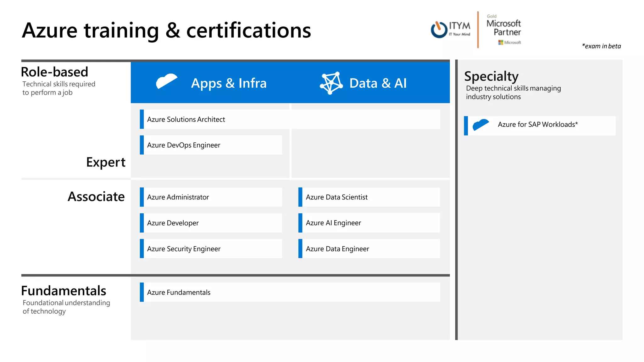Select the Azure DevOps Engineer certification

tap(211, 145)
